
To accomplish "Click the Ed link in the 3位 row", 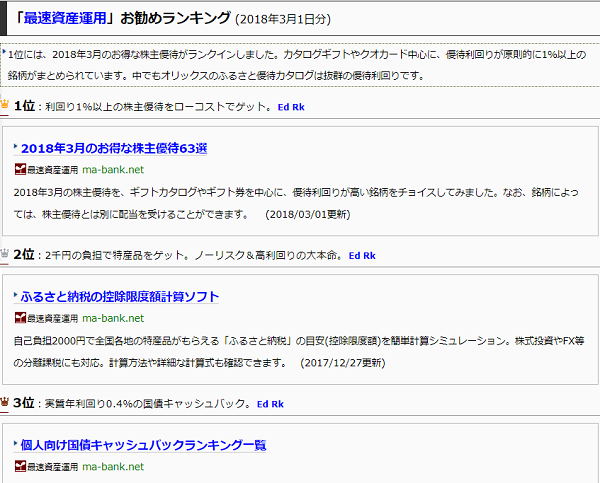I will click(x=262, y=404).
